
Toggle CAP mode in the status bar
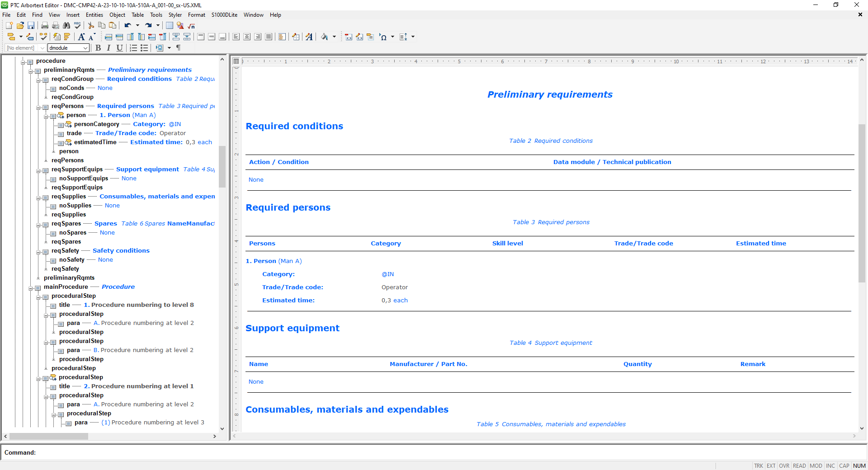click(x=844, y=466)
